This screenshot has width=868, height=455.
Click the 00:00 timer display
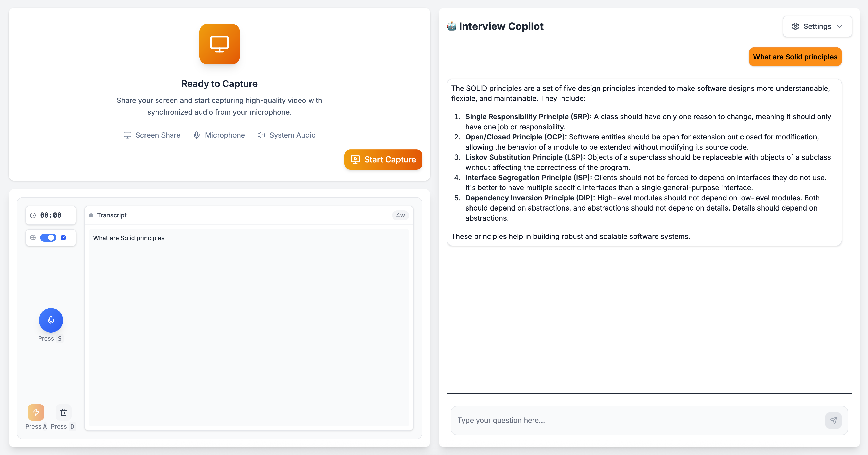pos(51,215)
